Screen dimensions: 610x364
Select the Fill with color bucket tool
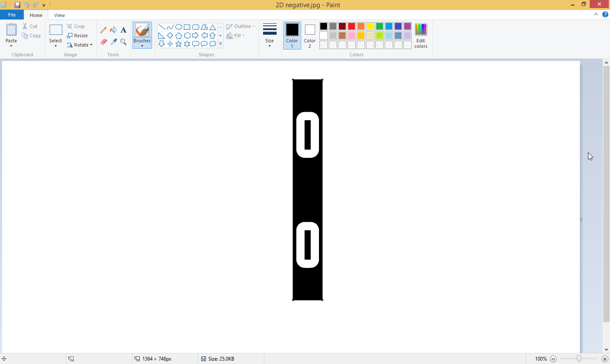[114, 30]
